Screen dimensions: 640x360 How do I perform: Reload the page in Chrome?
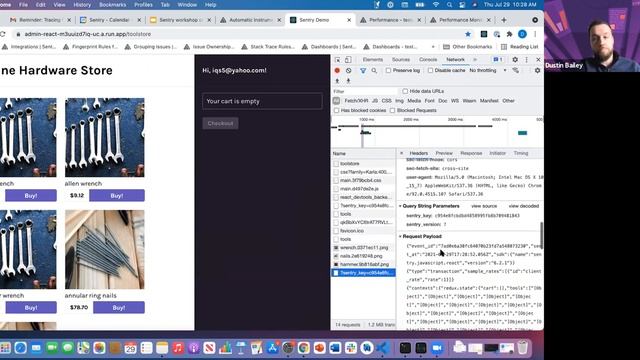point(2,34)
